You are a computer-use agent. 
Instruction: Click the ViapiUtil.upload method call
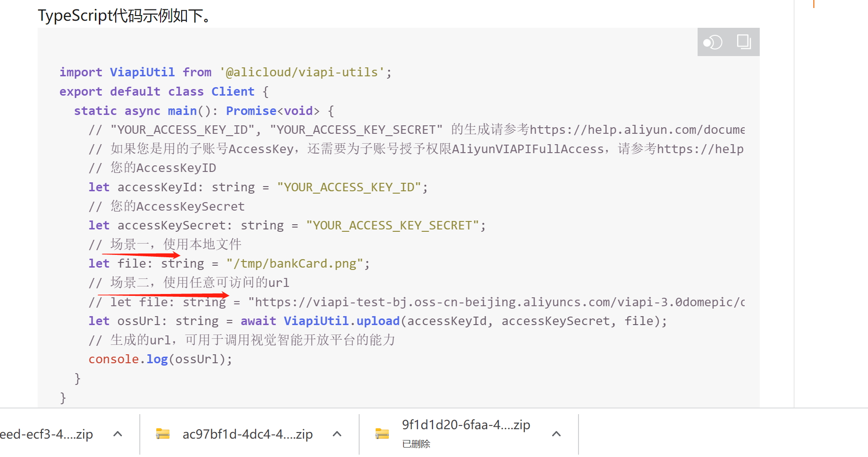341,321
